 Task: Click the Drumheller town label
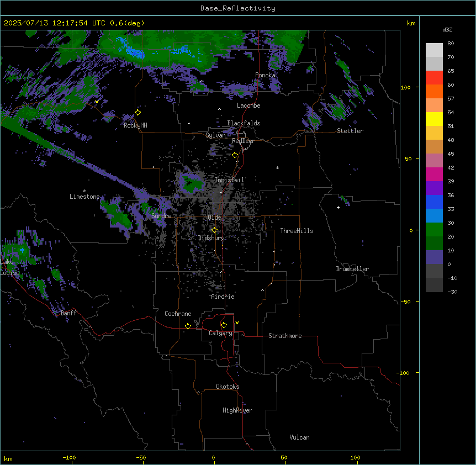(x=352, y=269)
